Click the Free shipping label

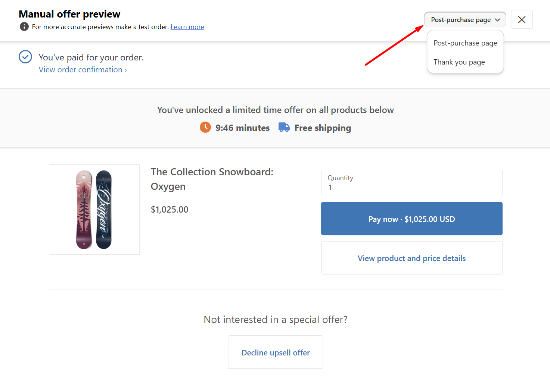pyautogui.click(x=323, y=128)
